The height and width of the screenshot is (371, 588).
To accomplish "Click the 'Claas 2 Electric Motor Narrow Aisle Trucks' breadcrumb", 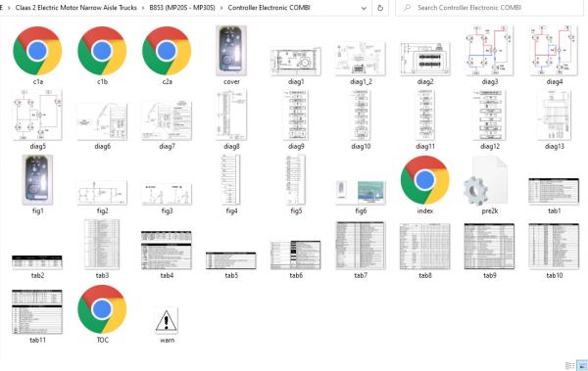I will tap(76, 8).
